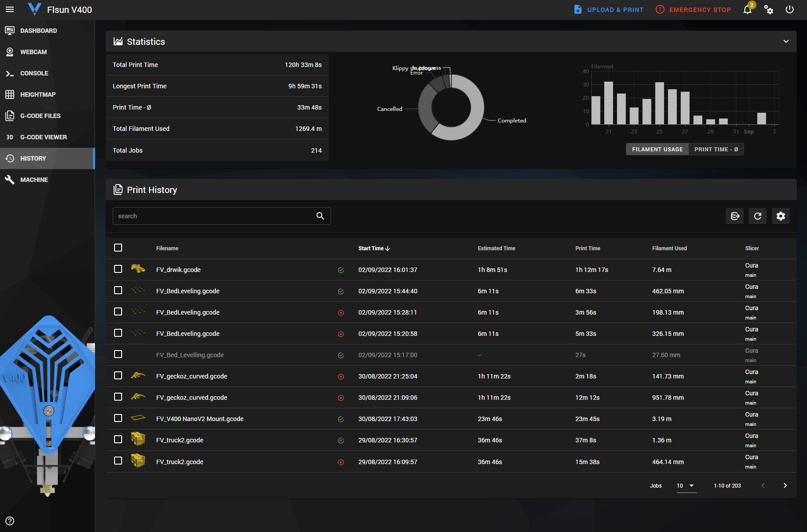Click Total Filament Used value 1269.4 m

coord(309,129)
